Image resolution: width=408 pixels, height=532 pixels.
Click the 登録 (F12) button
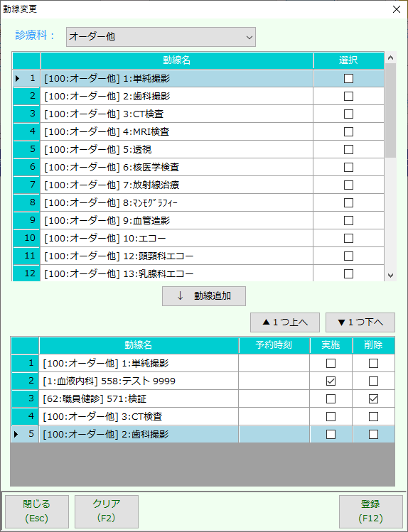[x=370, y=511]
